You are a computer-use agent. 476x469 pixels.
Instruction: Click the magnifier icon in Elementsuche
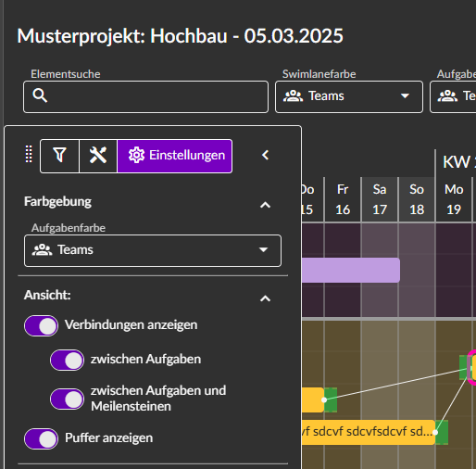[40, 95]
